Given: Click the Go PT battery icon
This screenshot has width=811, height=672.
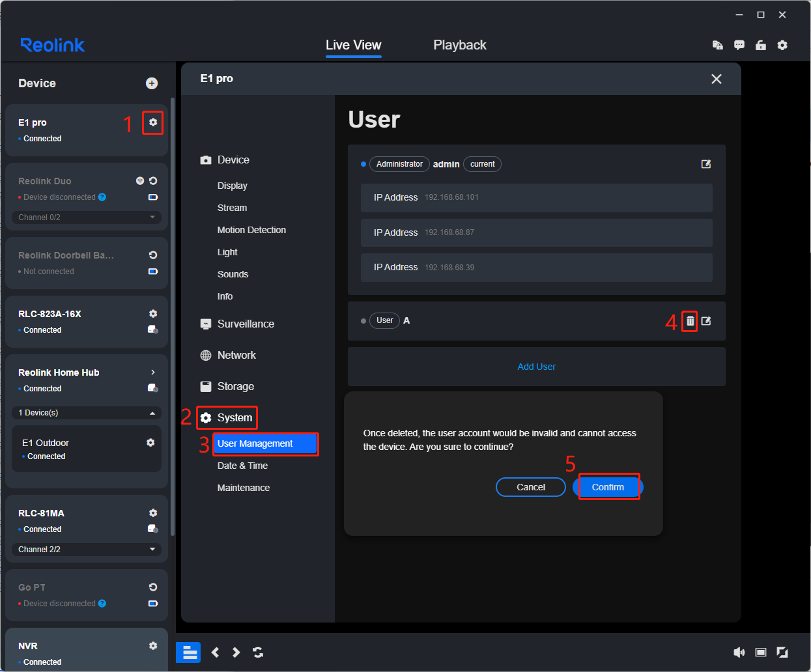Looking at the screenshot, I should (153, 604).
